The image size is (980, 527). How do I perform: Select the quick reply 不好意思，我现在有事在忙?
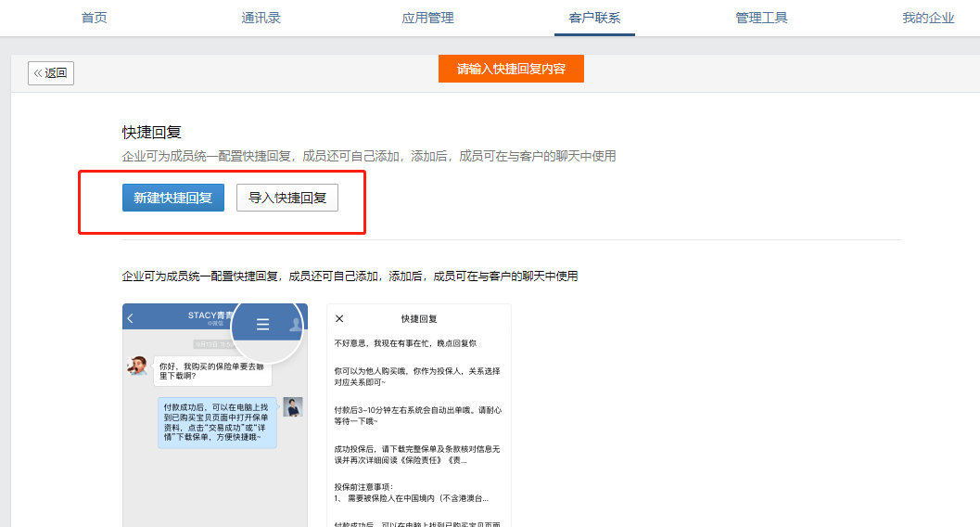[x=405, y=343]
